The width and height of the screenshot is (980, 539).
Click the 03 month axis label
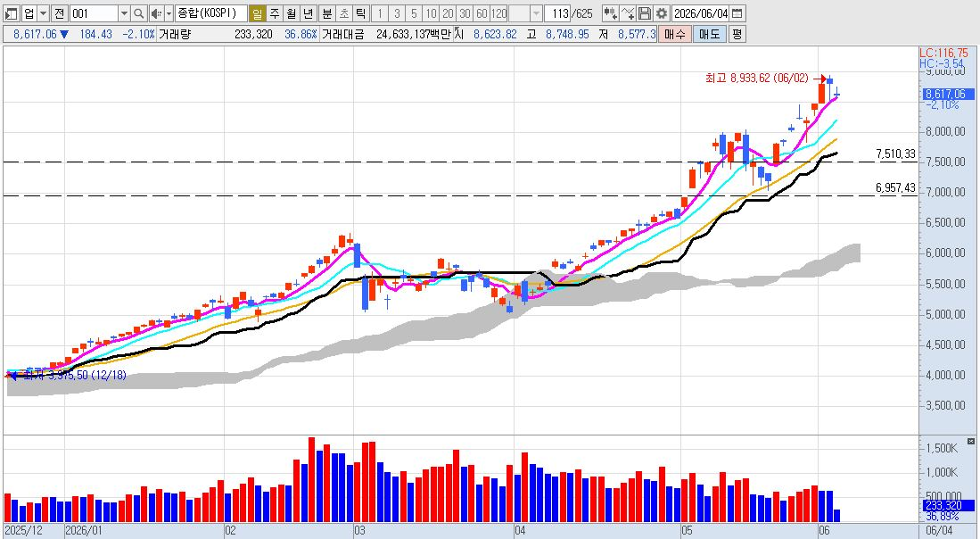(x=359, y=531)
